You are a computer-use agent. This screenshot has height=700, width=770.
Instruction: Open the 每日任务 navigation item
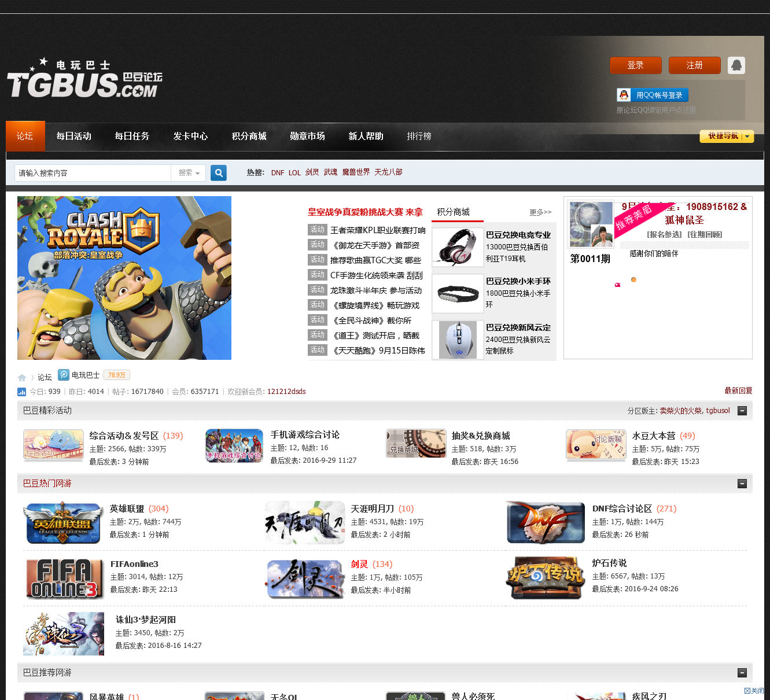[x=132, y=136]
